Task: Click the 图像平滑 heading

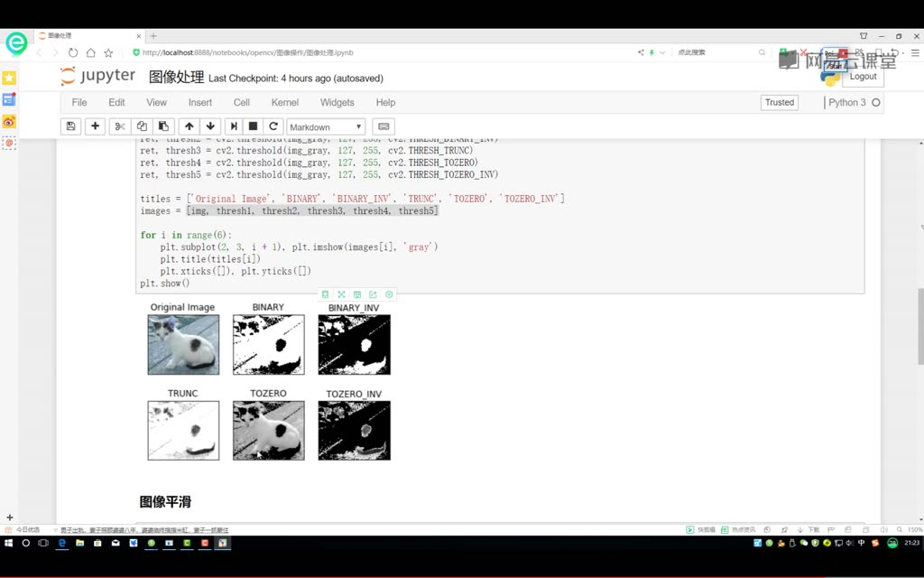Action: (x=166, y=502)
